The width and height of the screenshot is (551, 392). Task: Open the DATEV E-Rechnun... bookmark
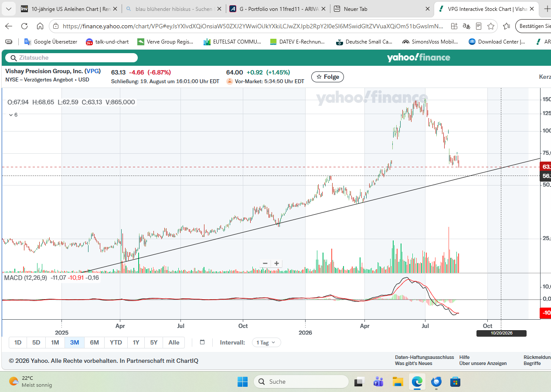(298, 42)
